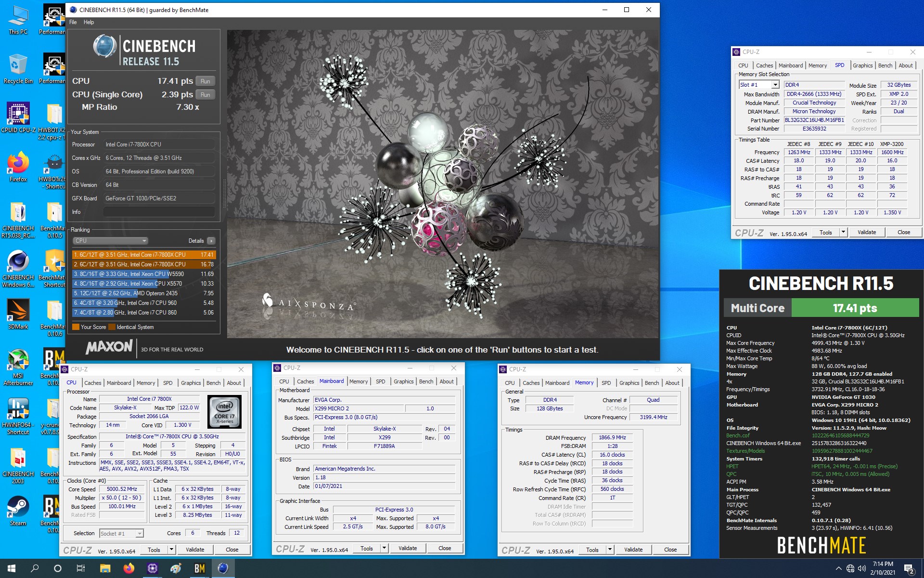Expand Tools dropdown arrow in Mainboard window
This screenshot has height=578, width=924.
pos(384,548)
